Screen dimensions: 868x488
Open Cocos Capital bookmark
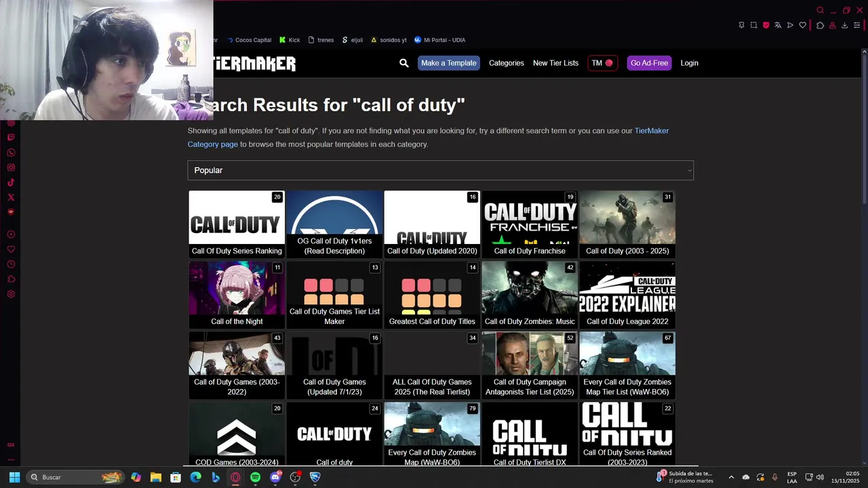click(249, 40)
